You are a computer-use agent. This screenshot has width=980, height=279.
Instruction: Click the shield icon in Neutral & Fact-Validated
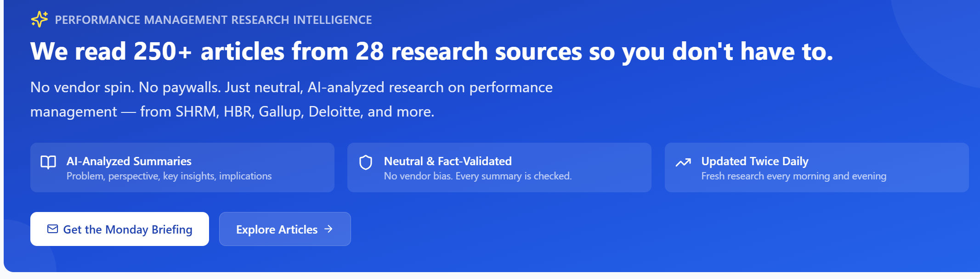(x=366, y=162)
